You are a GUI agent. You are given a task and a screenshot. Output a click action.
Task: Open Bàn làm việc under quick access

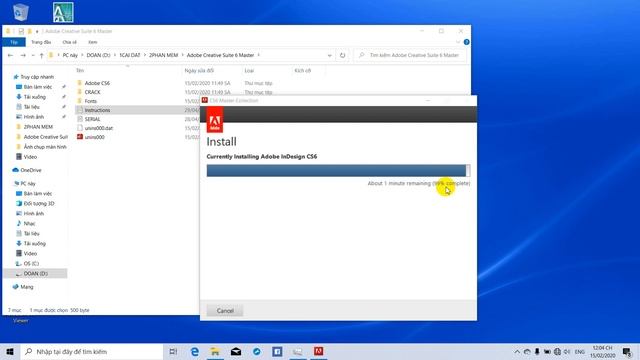tap(38, 87)
